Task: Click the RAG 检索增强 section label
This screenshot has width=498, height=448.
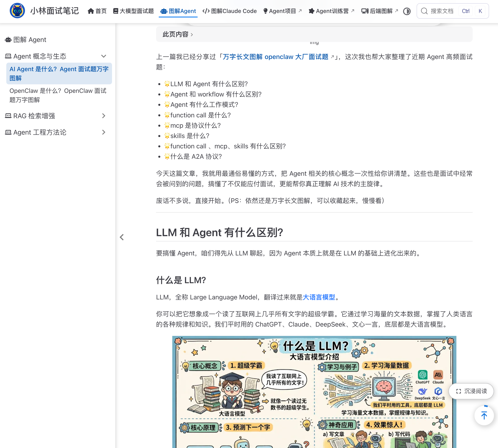Action: (34, 116)
